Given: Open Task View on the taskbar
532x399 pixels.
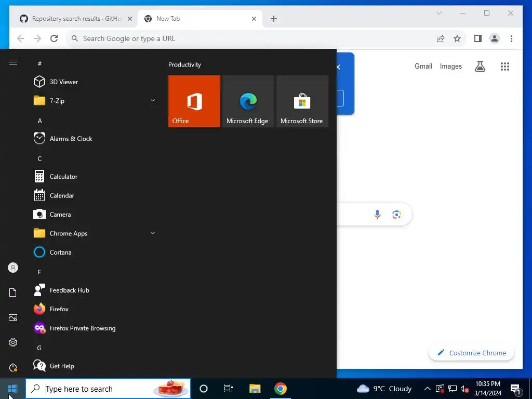Looking at the screenshot, I should (229, 389).
